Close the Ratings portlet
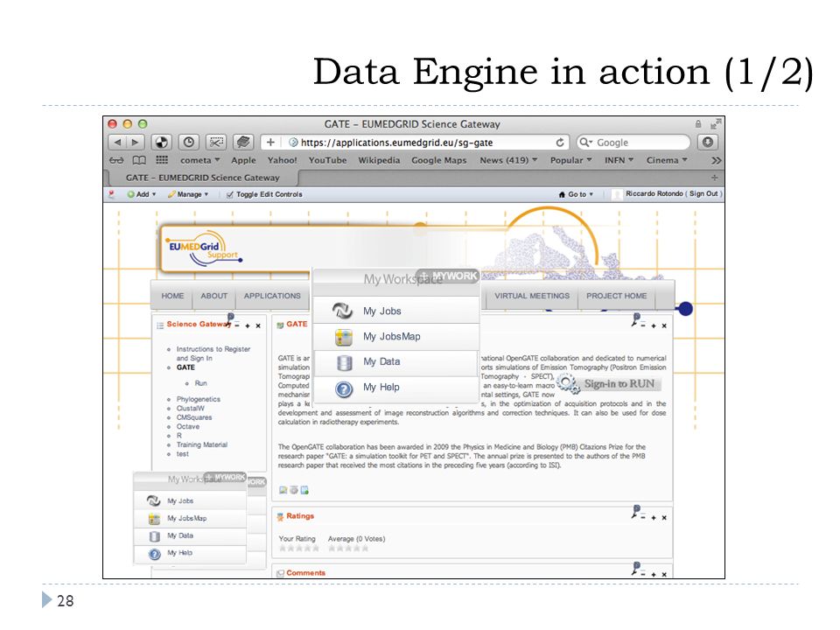Screen dimensions: 840x630 point(664,517)
